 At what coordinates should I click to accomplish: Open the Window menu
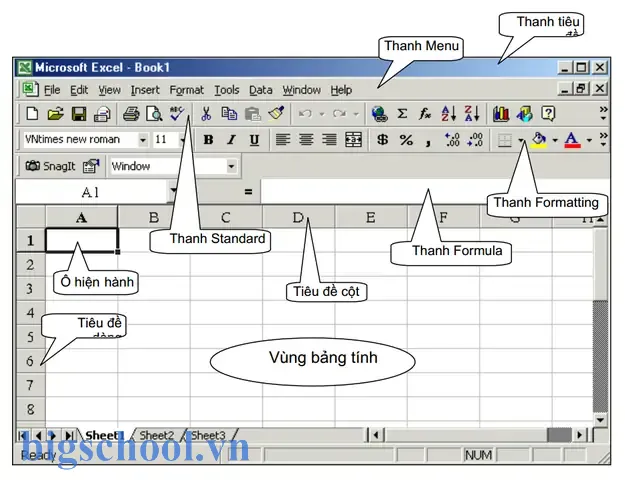point(301,90)
